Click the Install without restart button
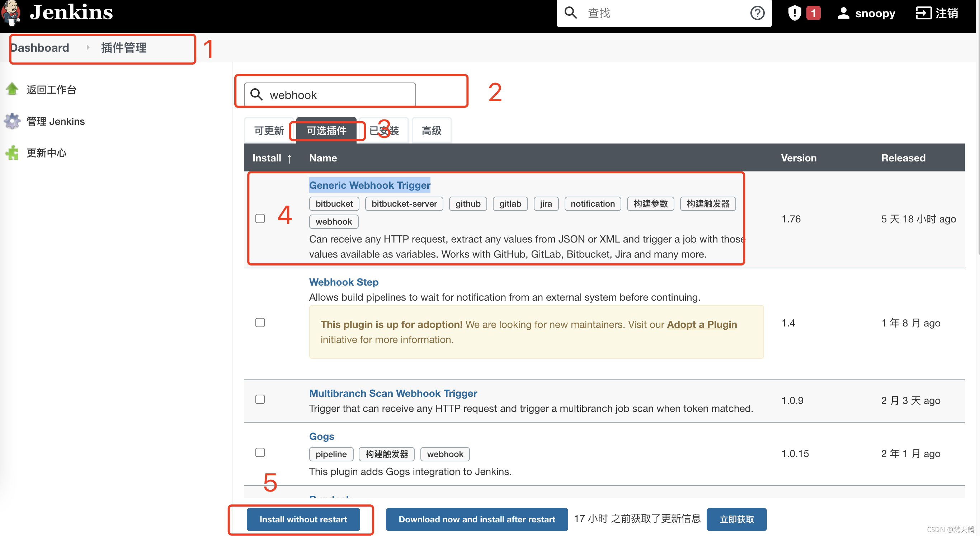 pyautogui.click(x=303, y=519)
